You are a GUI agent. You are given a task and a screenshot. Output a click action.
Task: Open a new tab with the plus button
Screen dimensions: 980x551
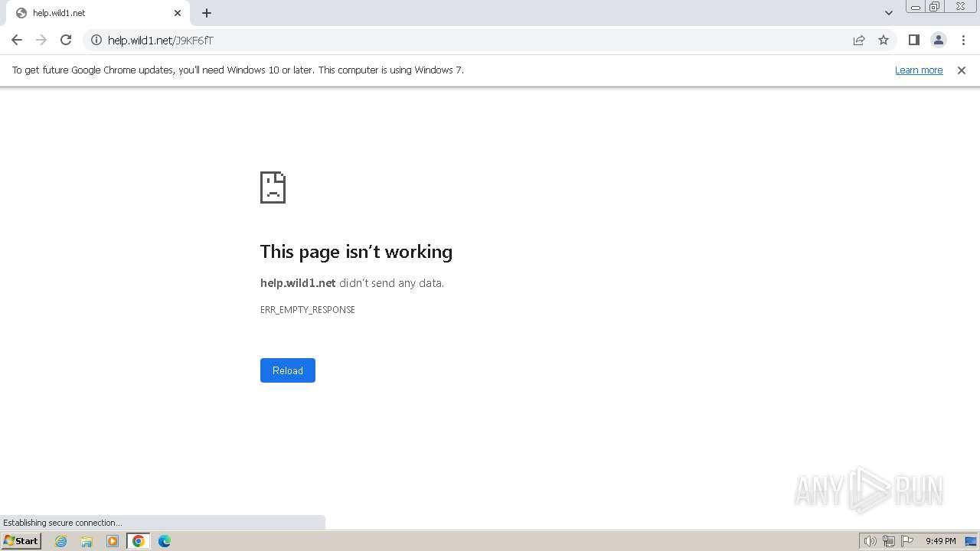[207, 13]
